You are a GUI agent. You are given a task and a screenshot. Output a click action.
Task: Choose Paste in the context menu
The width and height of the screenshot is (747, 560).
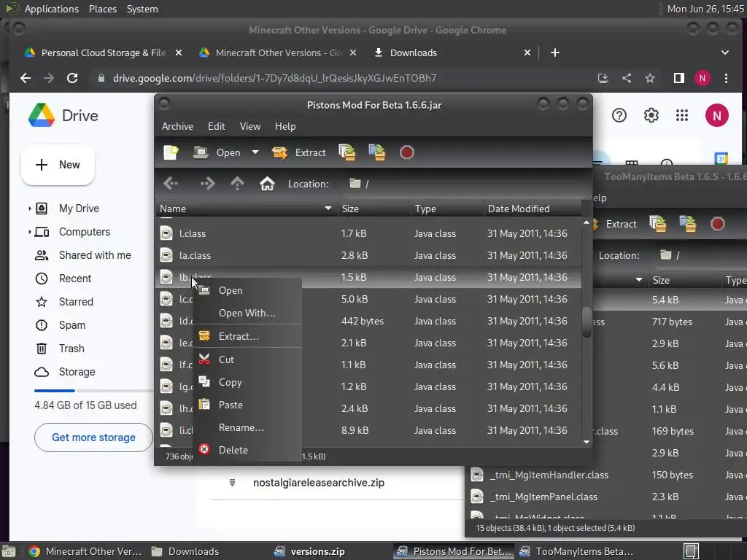[x=247, y=405]
